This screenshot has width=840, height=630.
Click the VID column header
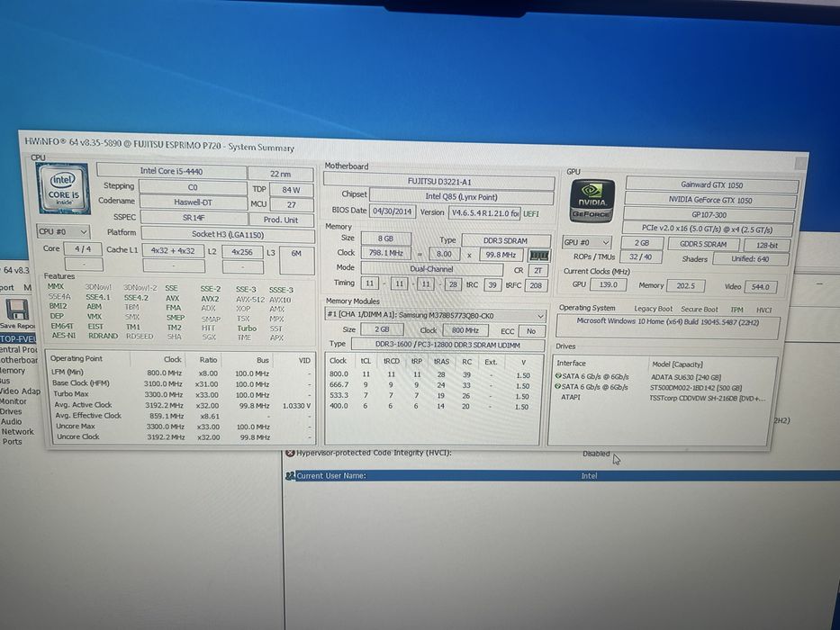pos(305,361)
